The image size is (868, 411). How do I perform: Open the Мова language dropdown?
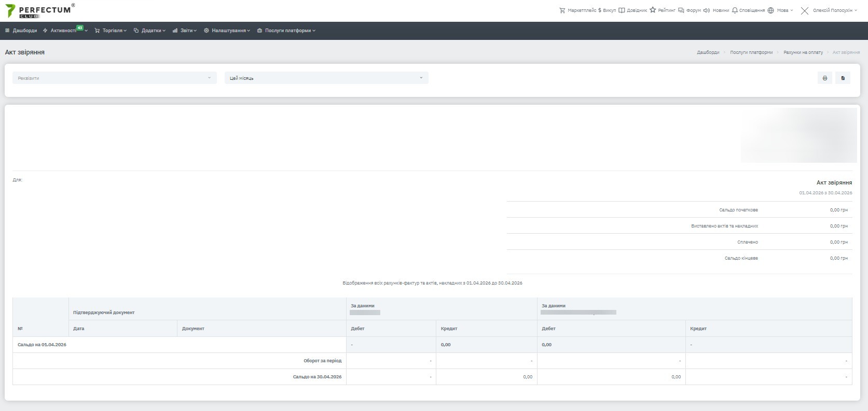[x=782, y=10]
